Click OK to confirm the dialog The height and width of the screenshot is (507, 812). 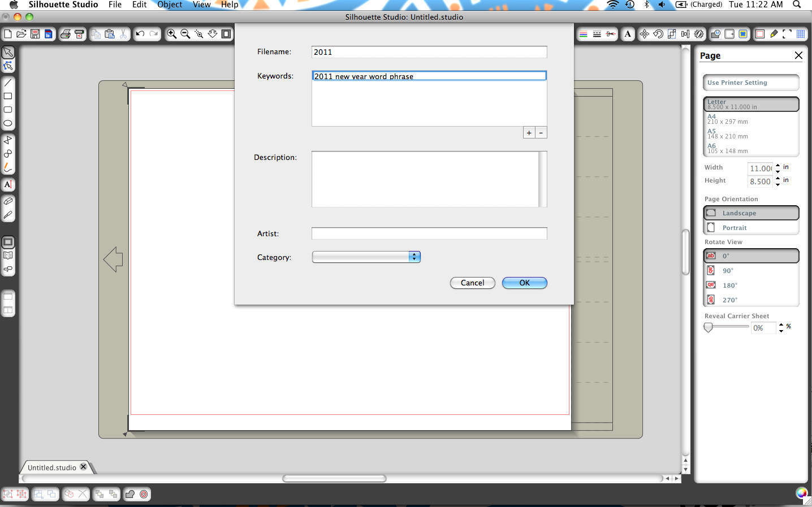click(x=525, y=283)
